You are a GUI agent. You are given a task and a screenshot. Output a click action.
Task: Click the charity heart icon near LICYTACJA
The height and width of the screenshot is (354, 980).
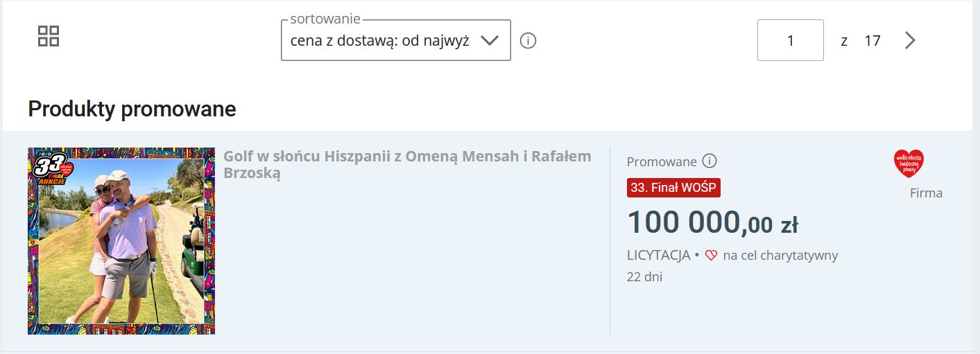pyautogui.click(x=711, y=256)
